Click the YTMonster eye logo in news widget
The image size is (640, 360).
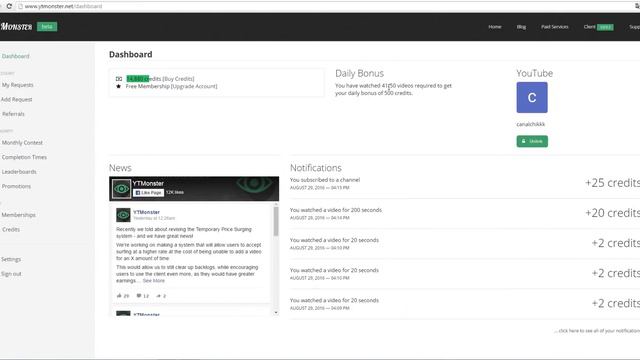(x=122, y=189)
